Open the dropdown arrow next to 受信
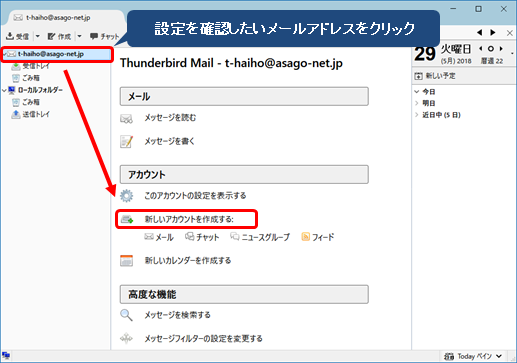Viewport: 517px width, 363px height. coord(38,36)
